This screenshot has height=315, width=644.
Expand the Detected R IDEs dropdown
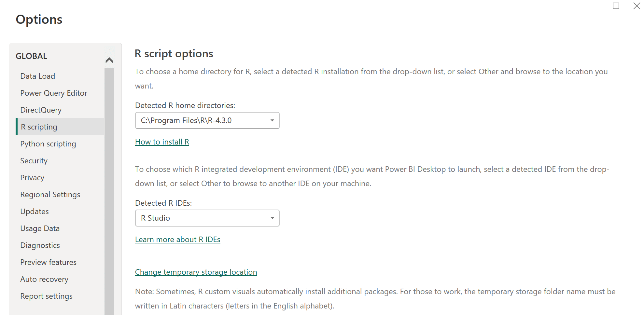click(x=272, y=218)
